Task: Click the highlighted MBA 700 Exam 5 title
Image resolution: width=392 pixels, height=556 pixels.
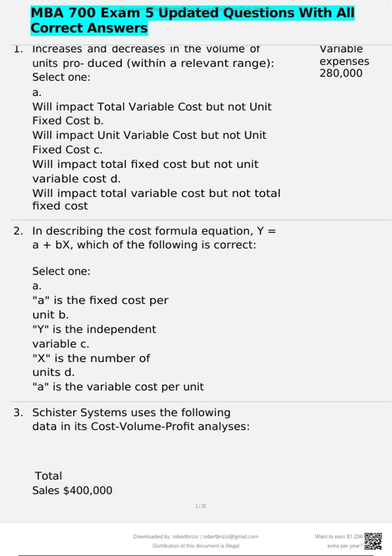Action: (192, 20)
